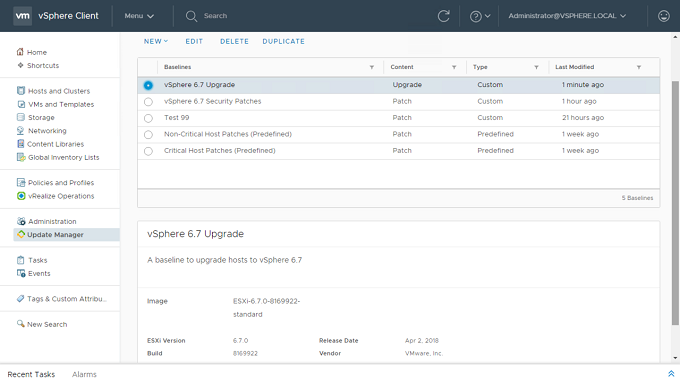680x382 pixels.
Task: Open the NEW baseline dropdown
Action: 156,41
